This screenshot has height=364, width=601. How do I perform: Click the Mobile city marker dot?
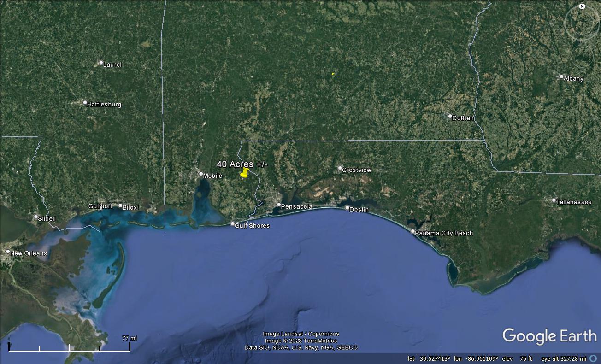[201, 174]
